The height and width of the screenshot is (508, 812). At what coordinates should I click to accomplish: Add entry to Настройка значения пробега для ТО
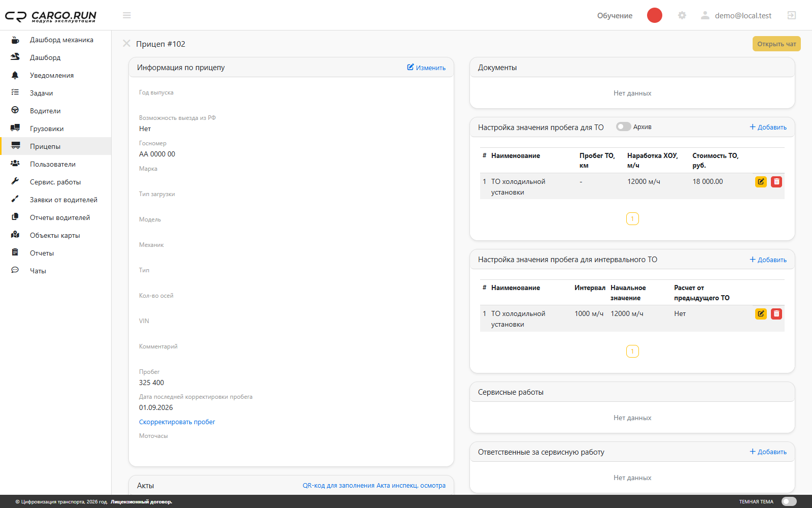[768, 128]
